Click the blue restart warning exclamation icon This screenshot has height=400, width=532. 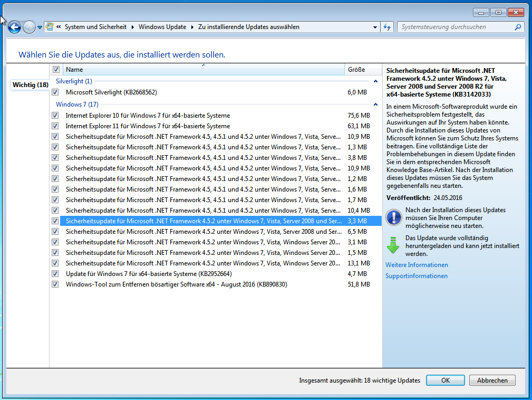393,216
